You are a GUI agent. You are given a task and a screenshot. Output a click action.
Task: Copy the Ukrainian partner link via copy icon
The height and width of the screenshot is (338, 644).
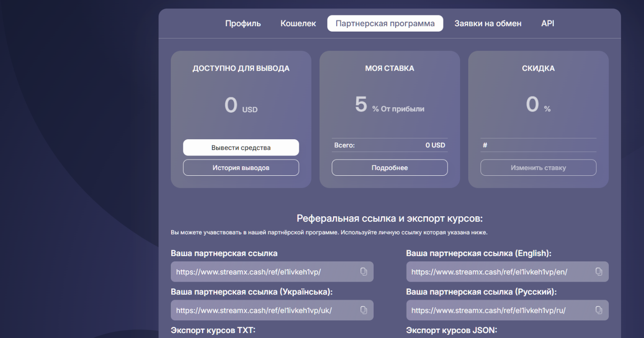coord(364,310)
